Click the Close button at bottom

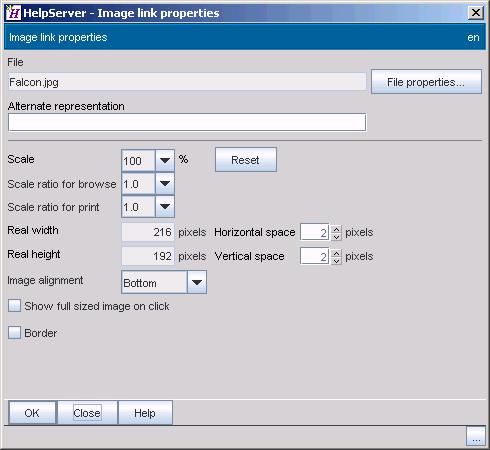87,413
